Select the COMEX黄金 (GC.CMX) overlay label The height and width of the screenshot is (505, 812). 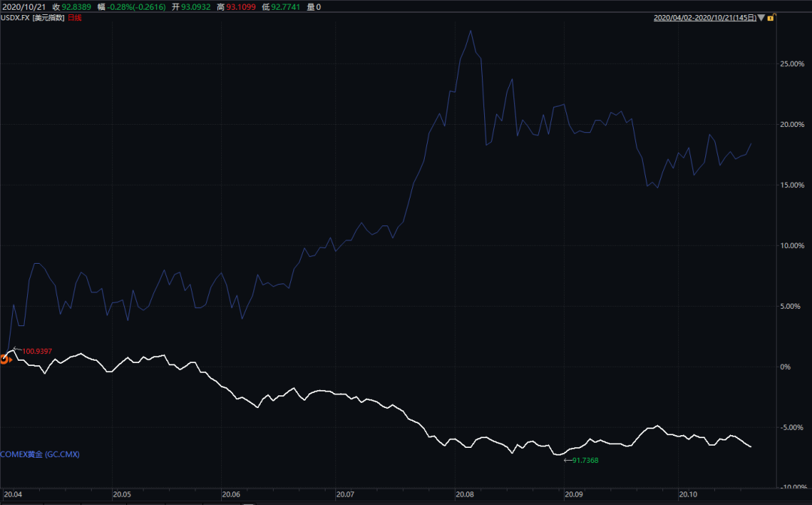click(x=40, y=455)
